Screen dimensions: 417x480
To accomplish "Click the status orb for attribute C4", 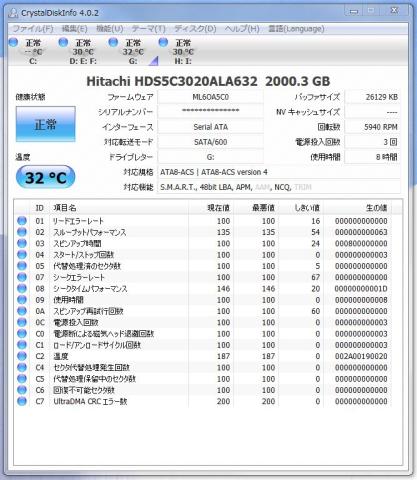I will [x=22, y=367].
